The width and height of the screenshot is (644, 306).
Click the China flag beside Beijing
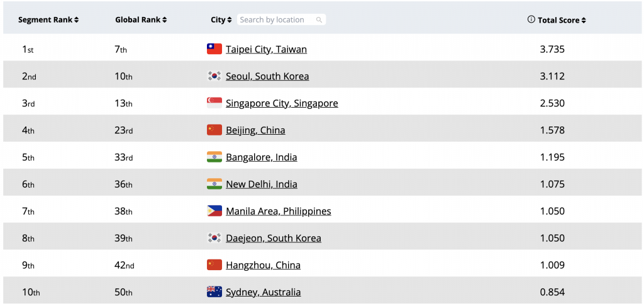click(x=214, y=130)
